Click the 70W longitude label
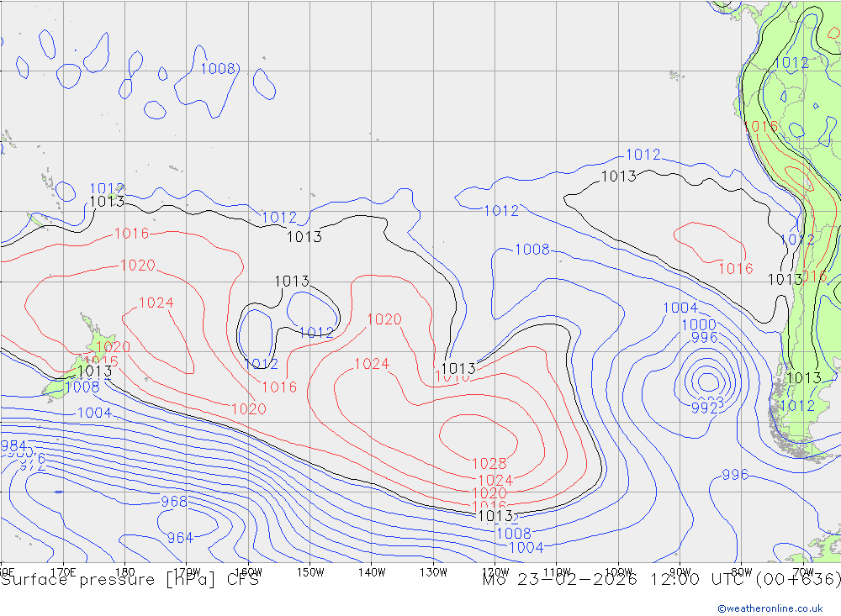 point(803,571)
